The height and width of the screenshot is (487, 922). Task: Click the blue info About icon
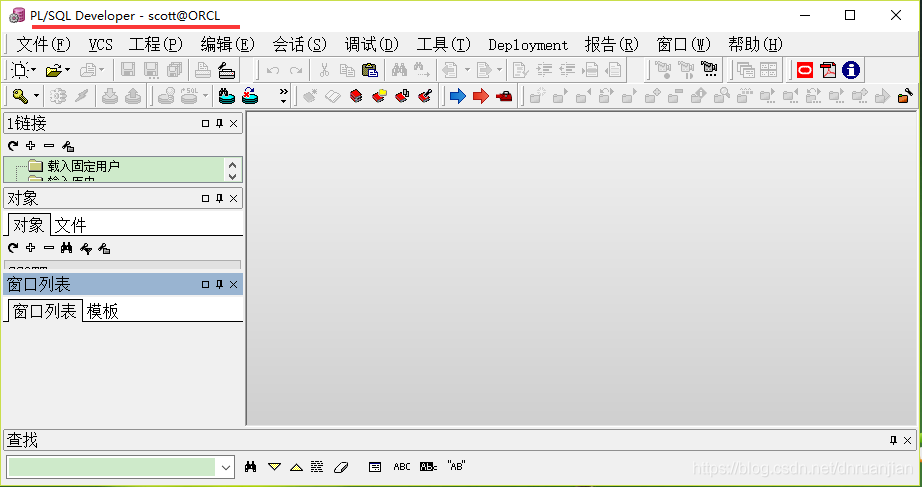[x=851, y=71]
